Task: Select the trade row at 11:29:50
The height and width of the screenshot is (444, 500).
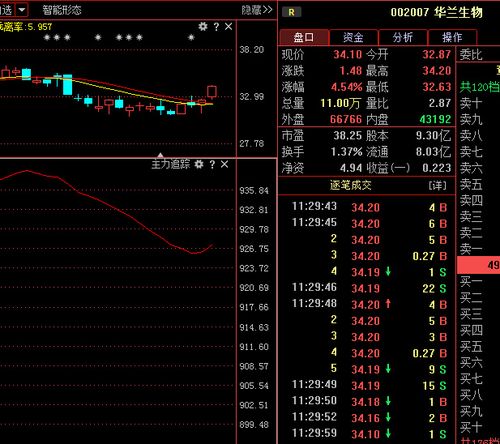Action: pos(367,401)
